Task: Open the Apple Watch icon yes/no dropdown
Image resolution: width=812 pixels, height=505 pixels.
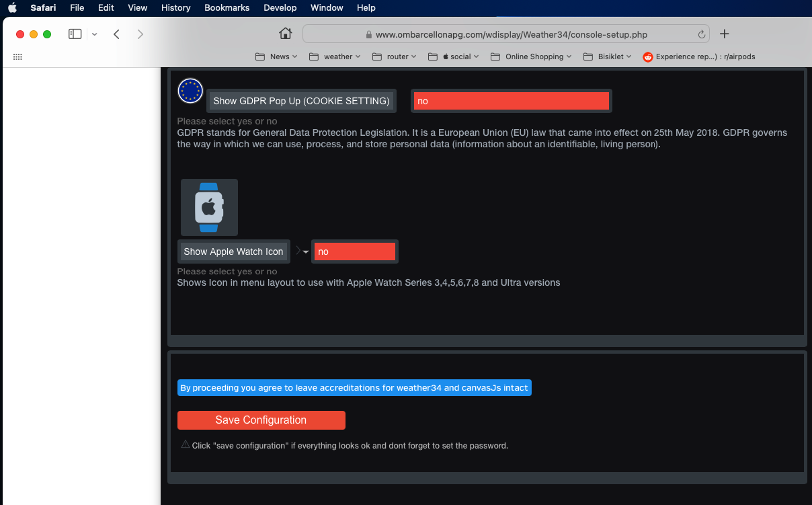Action: point(354,251)
